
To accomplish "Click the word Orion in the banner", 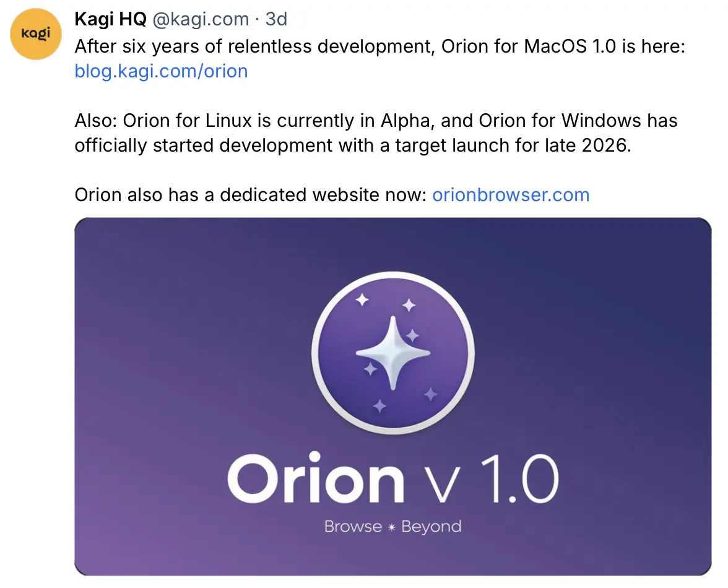I will click(x=316, y=479).
